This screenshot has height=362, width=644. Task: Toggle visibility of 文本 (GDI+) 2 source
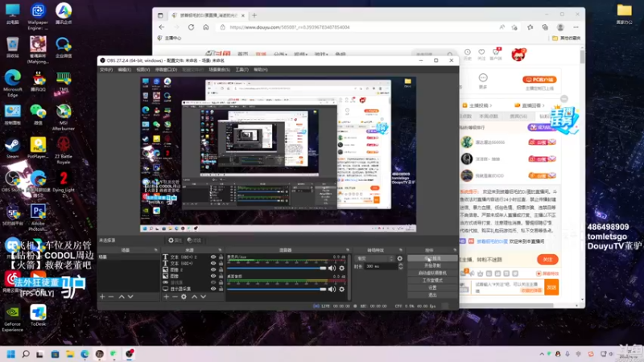213,257
